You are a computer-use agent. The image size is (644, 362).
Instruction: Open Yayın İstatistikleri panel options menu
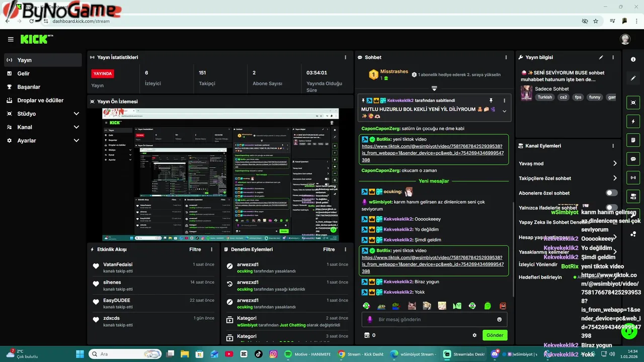(x=345, y=57)
